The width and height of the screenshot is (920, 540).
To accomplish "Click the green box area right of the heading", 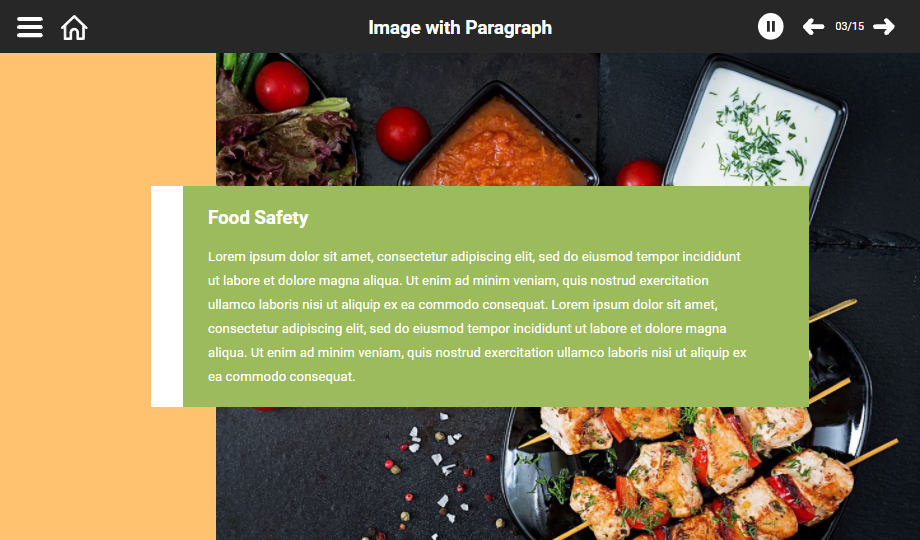I will coord(557,218).
